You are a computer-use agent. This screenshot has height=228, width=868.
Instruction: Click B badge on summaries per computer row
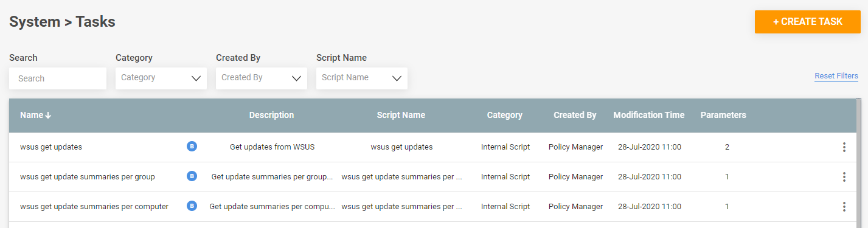pyautogui.click(x=192, y=206)
